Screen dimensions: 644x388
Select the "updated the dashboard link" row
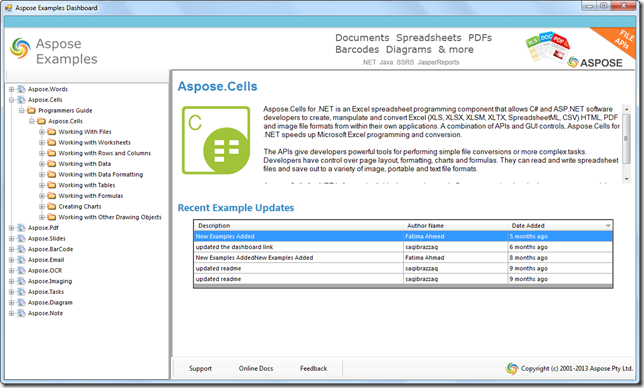coord(403,247)
